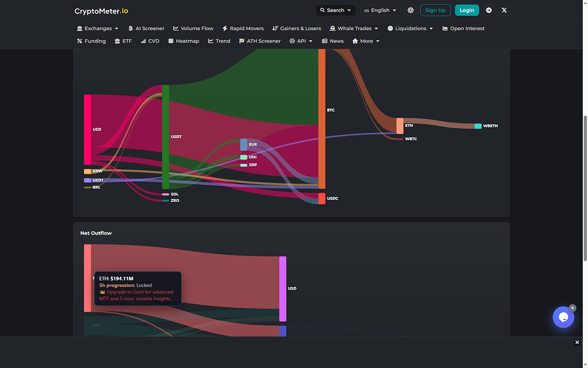Select the pink USD node in inflow chart
The height and width of the screenshot is (368, 588).
point(87,129)
